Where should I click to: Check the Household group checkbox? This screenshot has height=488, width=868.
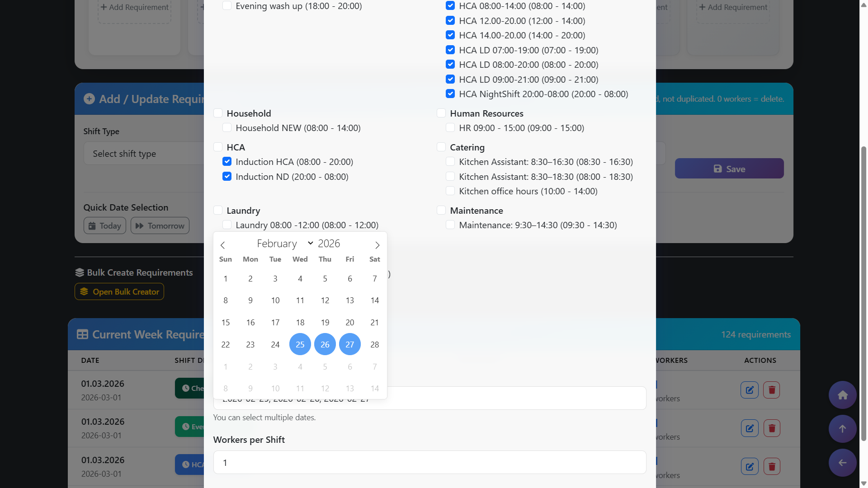pyautogui.click(x=218, y=113)
